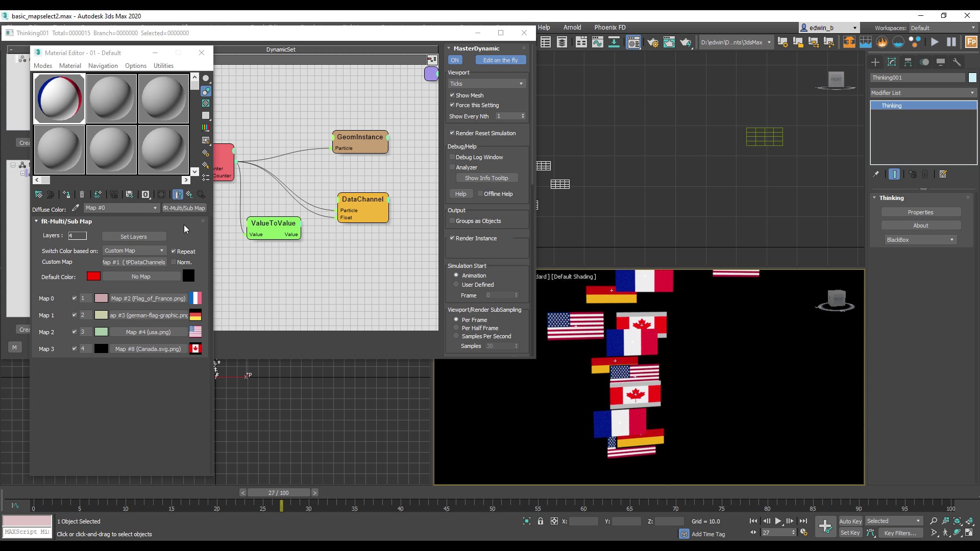The image size is (980, 551).
Task: Render production with the teapot icon
Action: click(x=686, y=42)
